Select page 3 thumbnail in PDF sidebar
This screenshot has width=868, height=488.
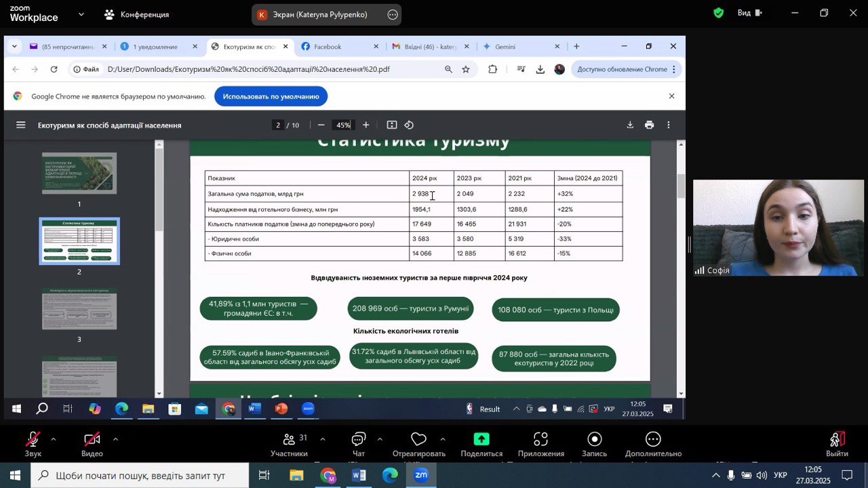(x=79, y=309)
